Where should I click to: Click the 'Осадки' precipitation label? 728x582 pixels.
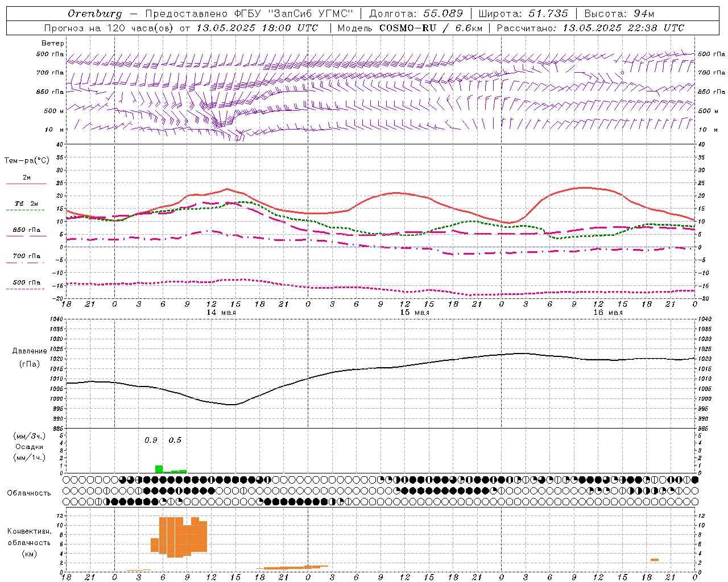[29, 447]
